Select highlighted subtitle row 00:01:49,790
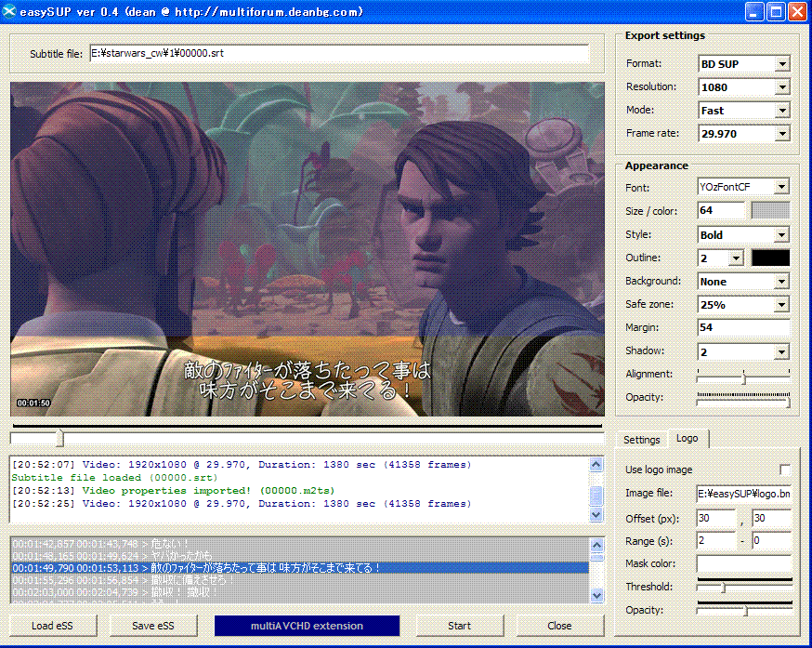 [x=300, y=568]
